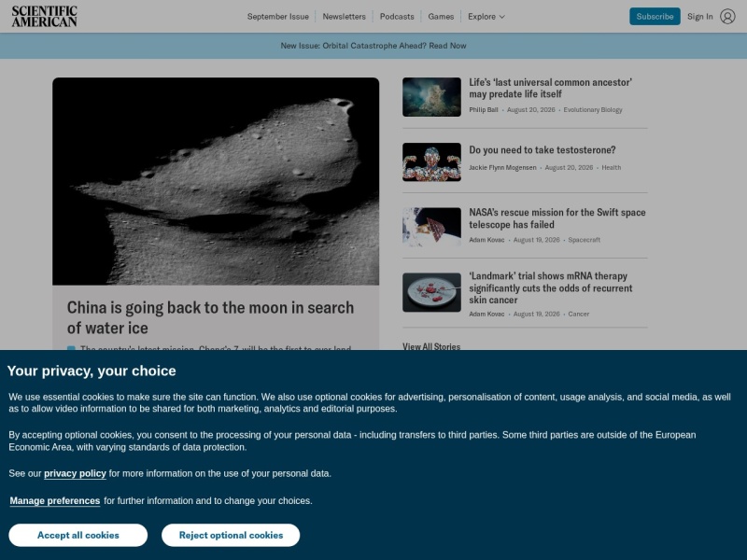Open the September Issue menu item
Viewport: 747px width, 560px height.
click(277, 16)
